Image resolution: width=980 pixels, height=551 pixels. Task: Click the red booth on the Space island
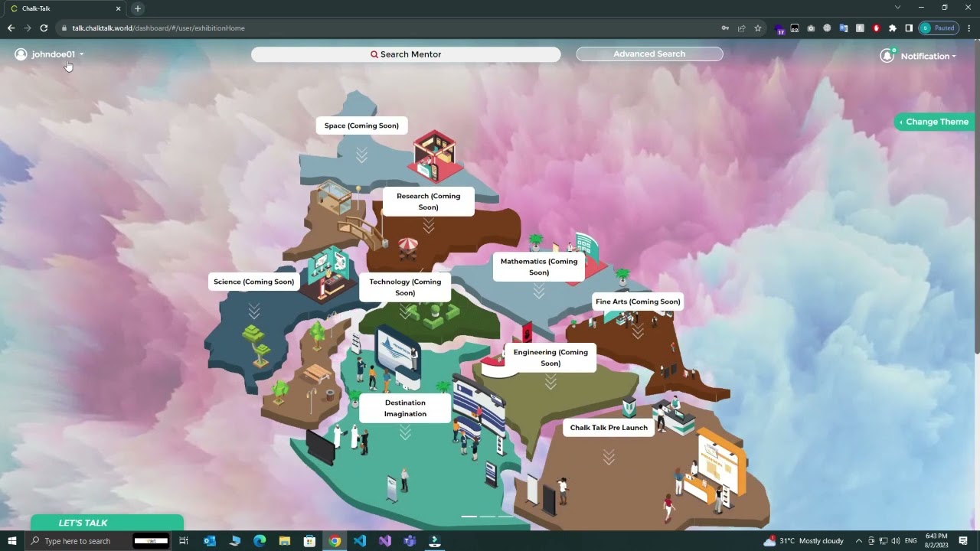click(x=435, y=155)
